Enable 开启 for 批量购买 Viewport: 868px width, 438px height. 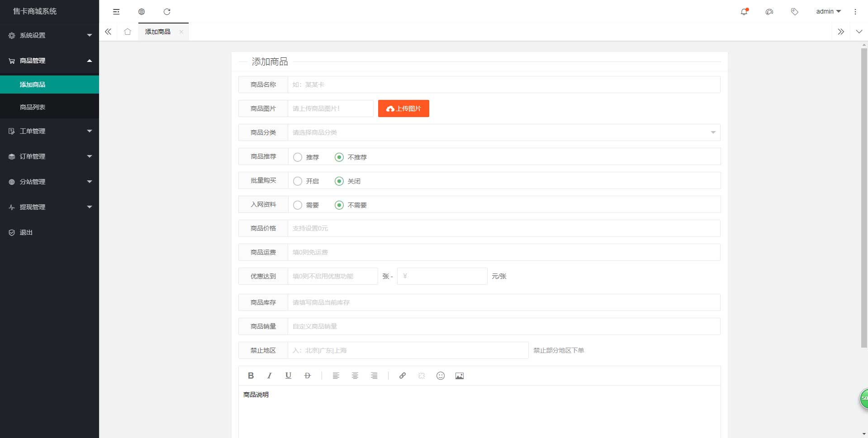click(x=297, y=181)
